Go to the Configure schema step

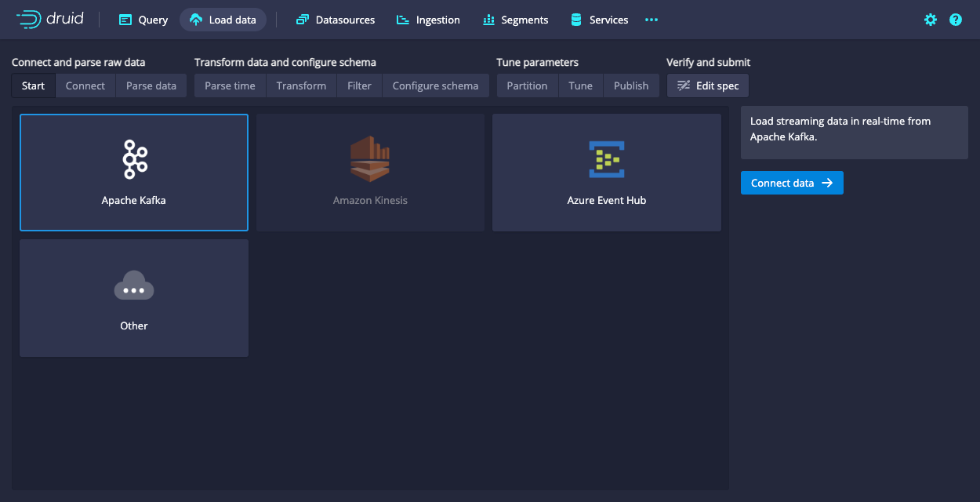tap(435, 85)
